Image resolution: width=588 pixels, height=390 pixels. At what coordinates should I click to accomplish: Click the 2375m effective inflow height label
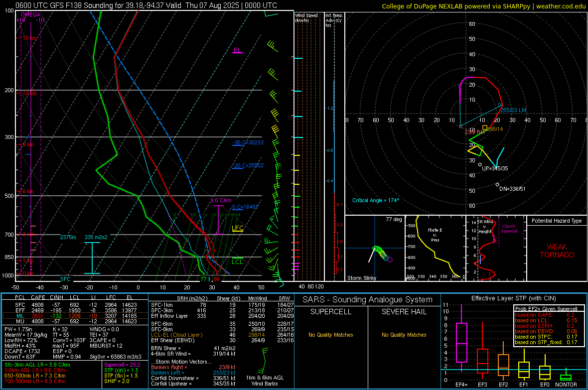(x=68, y=237)
